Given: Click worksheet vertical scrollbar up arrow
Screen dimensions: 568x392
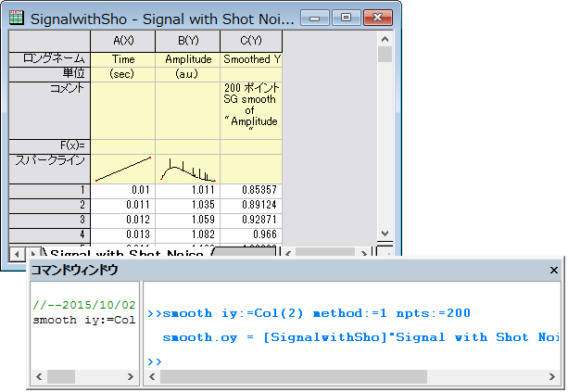Looking at the screenshot, I should click(x=385, y=39).
